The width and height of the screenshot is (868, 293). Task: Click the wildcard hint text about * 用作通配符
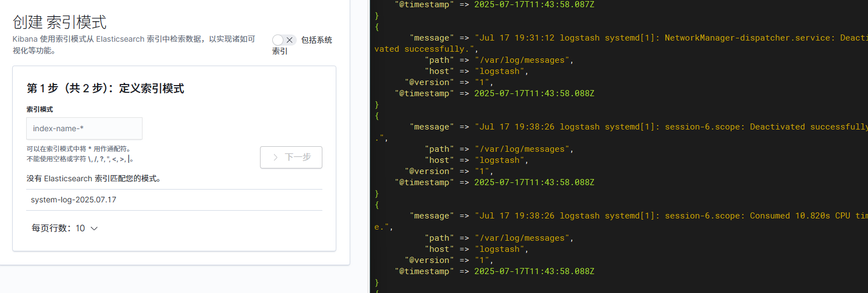[79, 149]
